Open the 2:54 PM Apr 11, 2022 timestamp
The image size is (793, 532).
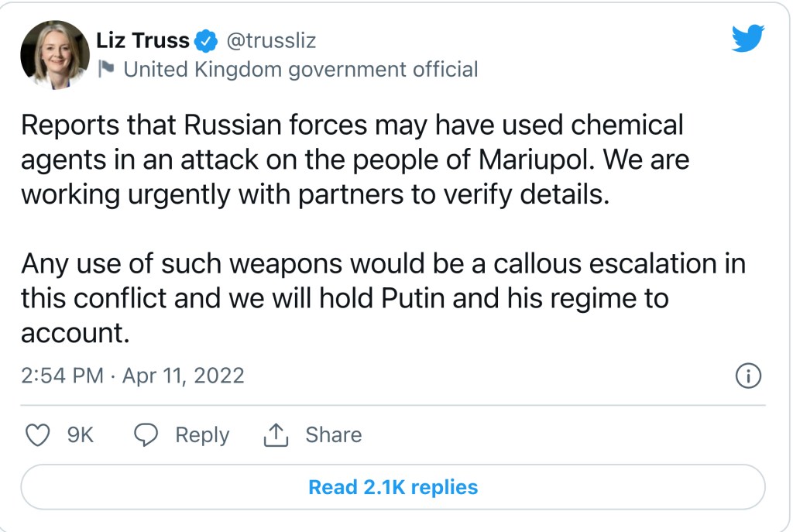pos(132,376)
